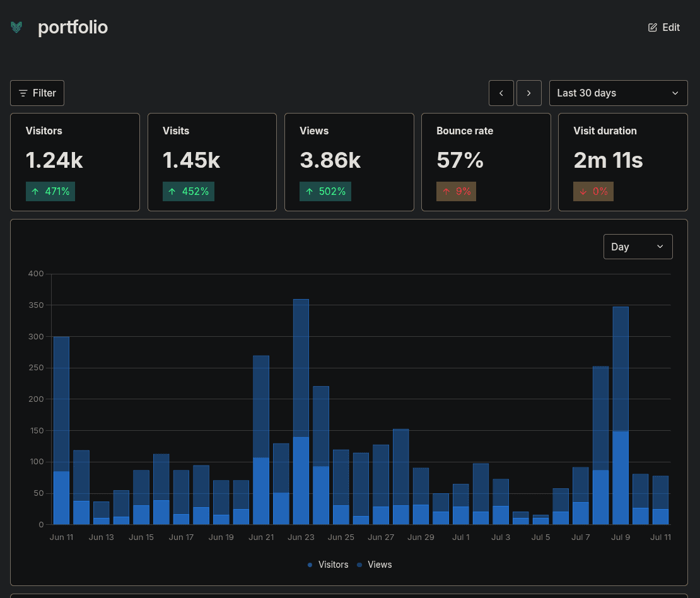
Task: Select the Visit duration metric card
Action: pyautogui.click(x=623, y=161)
